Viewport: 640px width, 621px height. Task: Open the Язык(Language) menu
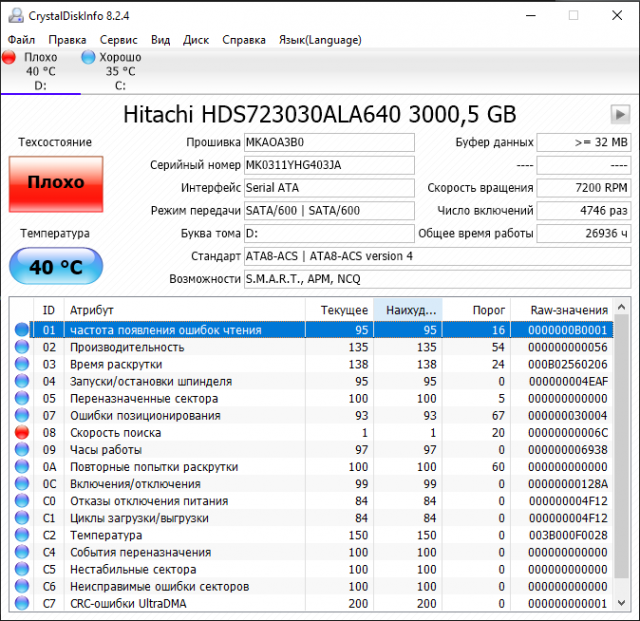coord(320,40)
